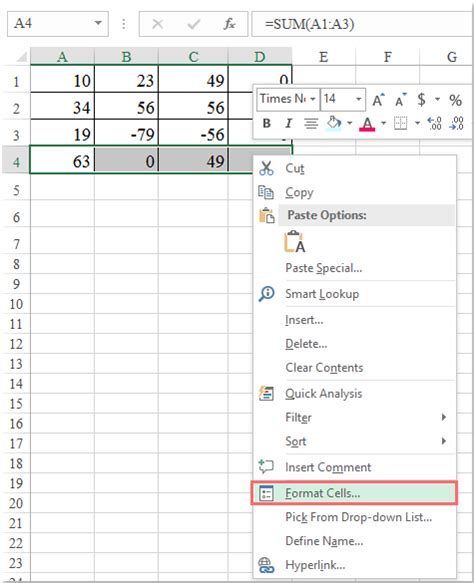
Task: Select row 10 header
Action: pos(16,304)
